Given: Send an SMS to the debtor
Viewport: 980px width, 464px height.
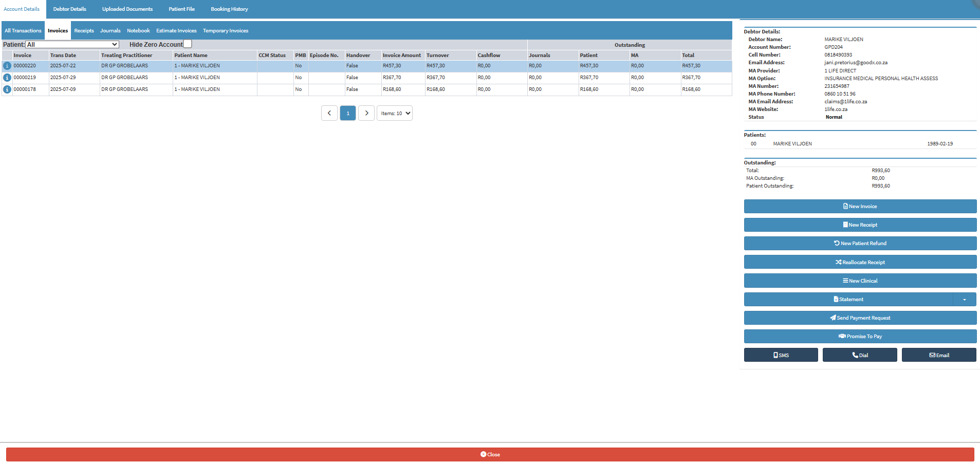Looking at the screenshot, I should click(781, 355).
